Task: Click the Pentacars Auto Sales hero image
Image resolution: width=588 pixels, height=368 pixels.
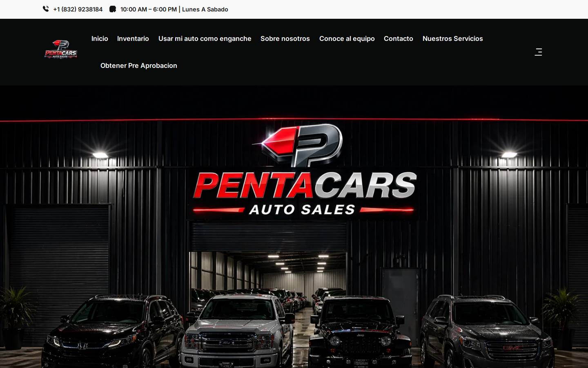Action: tap(294, 227)
